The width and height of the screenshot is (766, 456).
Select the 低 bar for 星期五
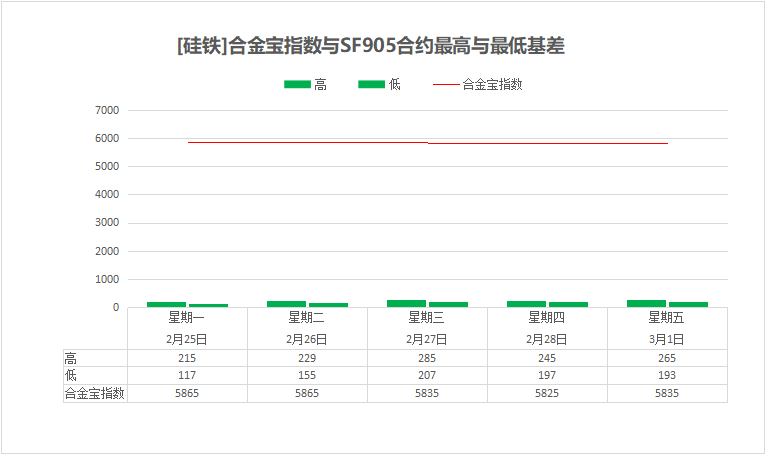[688, 304]
